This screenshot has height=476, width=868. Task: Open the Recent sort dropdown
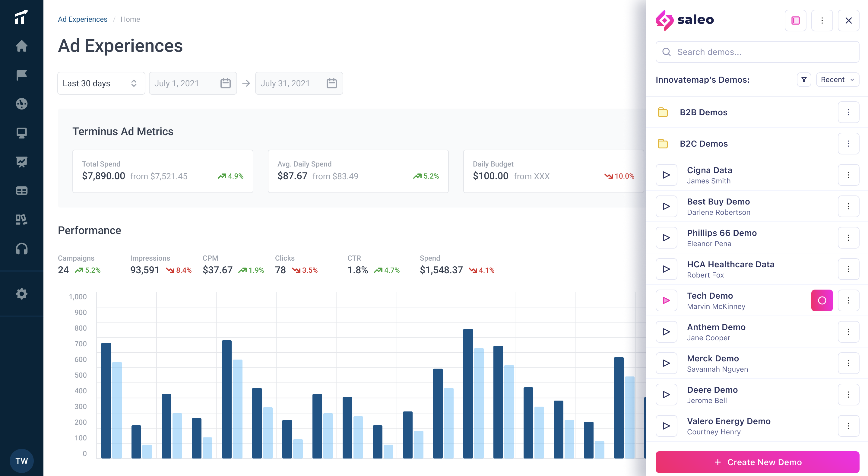[x=837, y=80]
